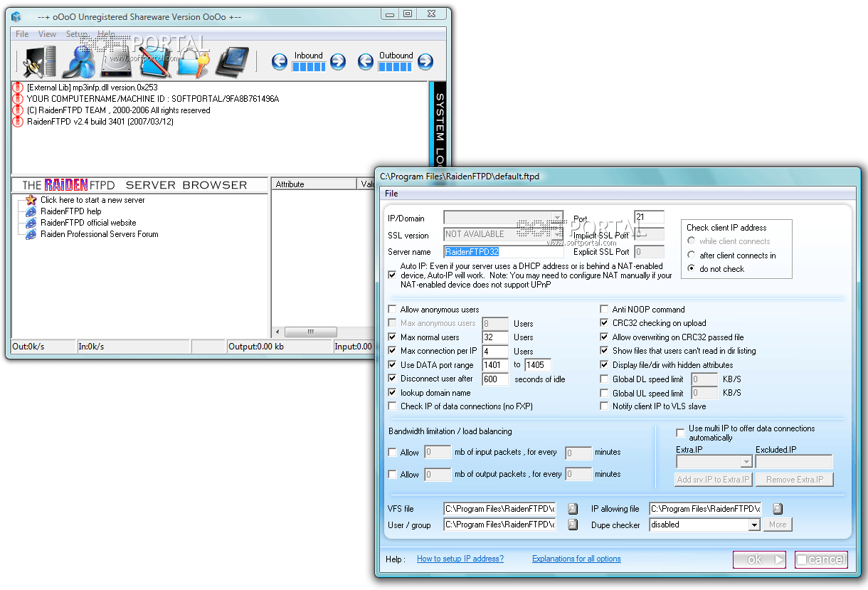Screen dimensions: 868x590
Task: Open the Help menu
Action: [106, 34]
